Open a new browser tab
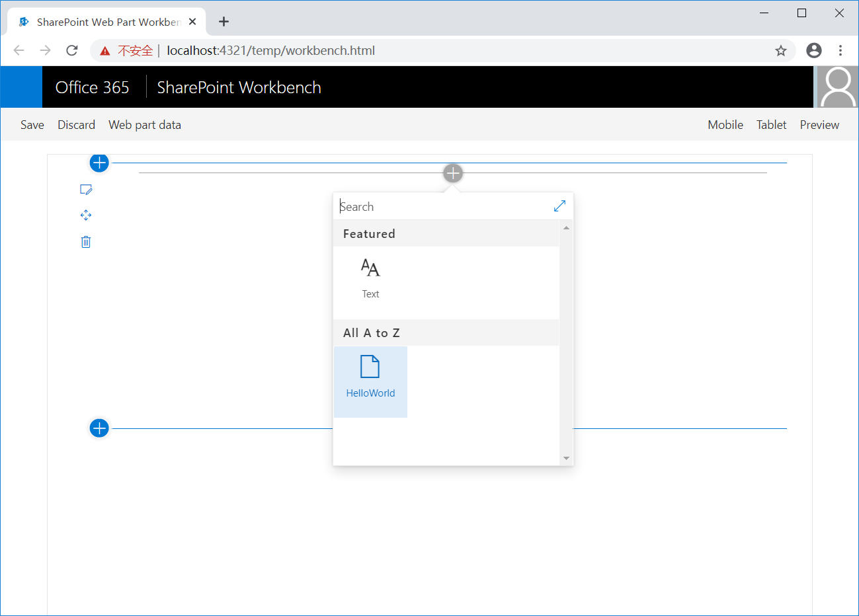 point(224,22)
